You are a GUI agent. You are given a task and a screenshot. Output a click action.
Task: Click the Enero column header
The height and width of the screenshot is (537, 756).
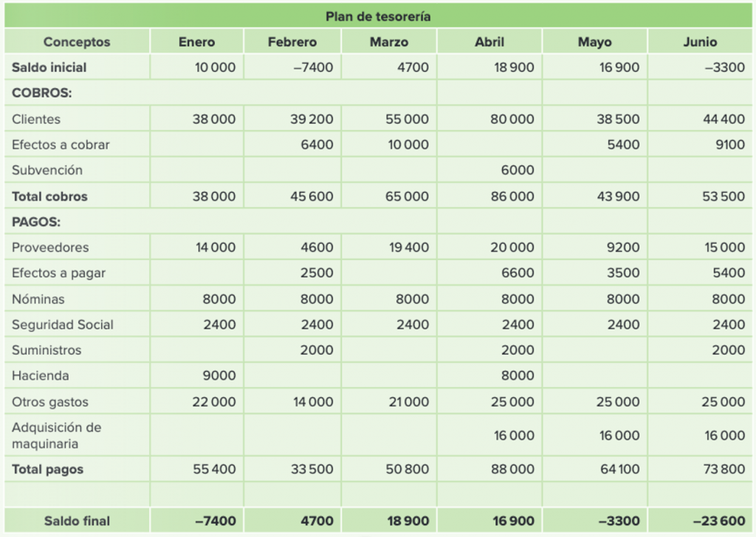click(197, 42)
